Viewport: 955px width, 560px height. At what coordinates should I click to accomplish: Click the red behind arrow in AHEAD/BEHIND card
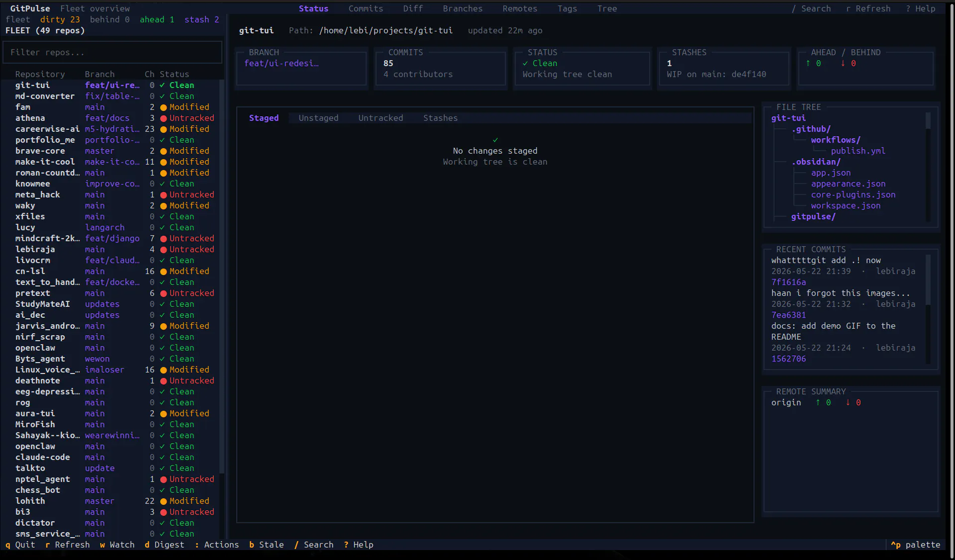point(843,63)
